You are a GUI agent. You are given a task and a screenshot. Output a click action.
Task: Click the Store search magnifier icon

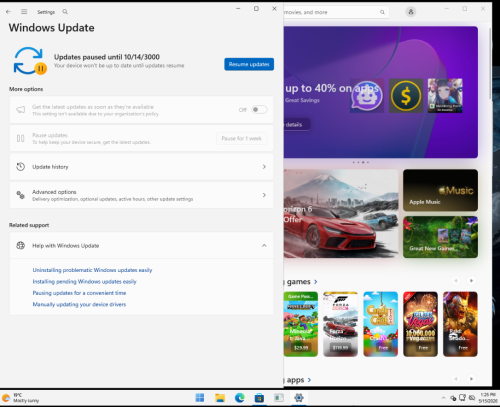382,12
